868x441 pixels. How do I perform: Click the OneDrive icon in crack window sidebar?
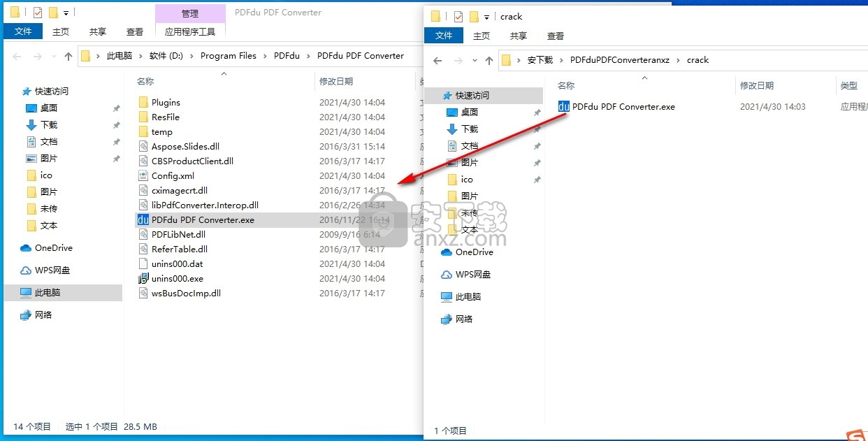[447, 252]
